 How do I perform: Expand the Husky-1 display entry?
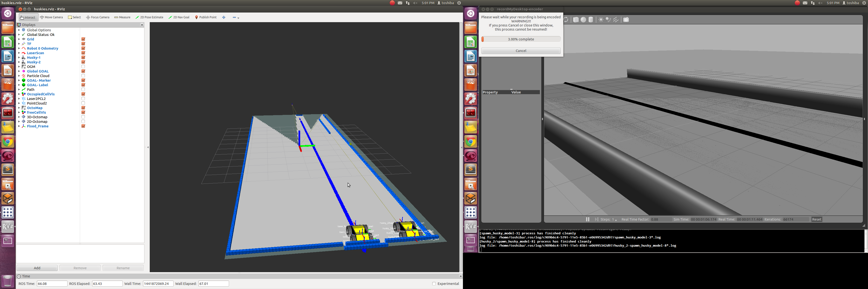19,58
